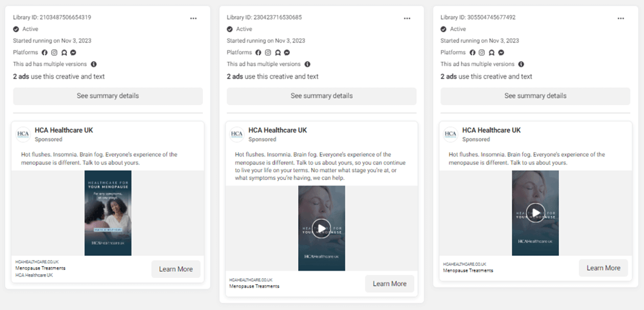Image resolution: width=644 pixels, height=310 pixels.
Task: Click Active status checkmark in ad 2103487506654319
Action: pyautogui.click(x=16, y=29)
